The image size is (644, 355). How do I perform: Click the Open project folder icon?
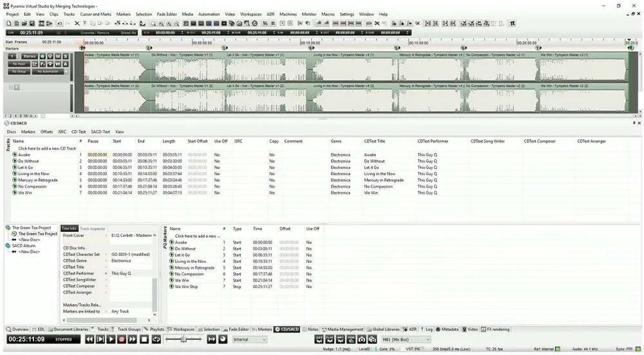[24, 23]
